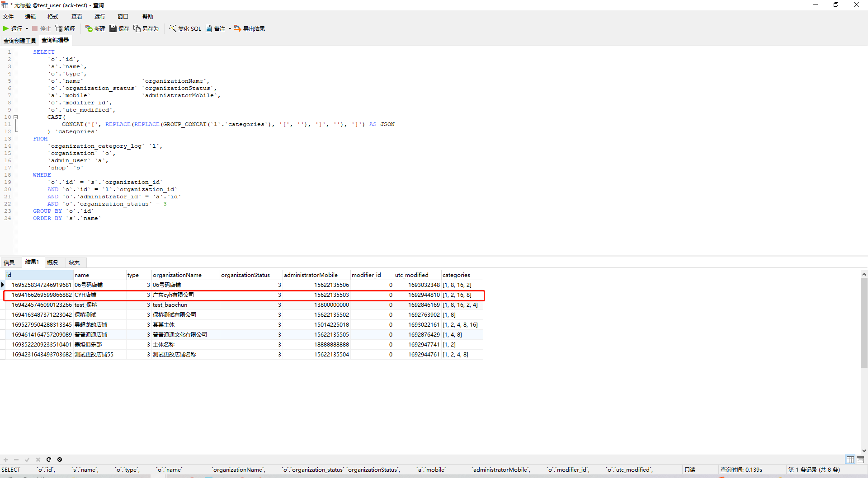Click the id cell 1693522209233510401
The width and height of the screenshot is (868, 478).
[39, 345]
